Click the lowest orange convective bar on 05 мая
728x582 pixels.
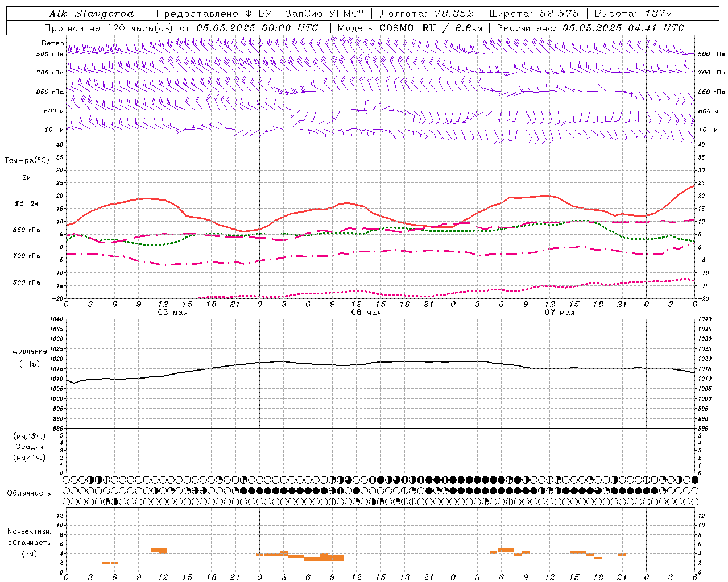tap(110, 563)
